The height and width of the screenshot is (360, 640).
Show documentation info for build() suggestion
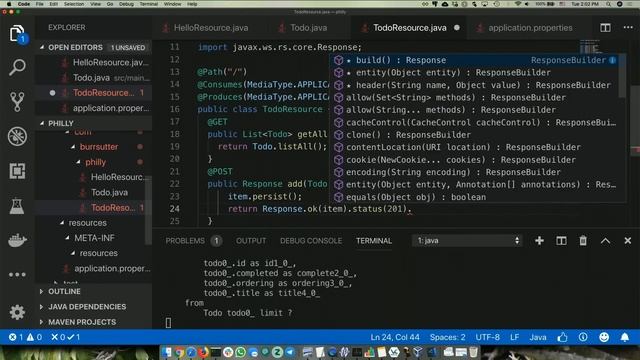(613, 60)
